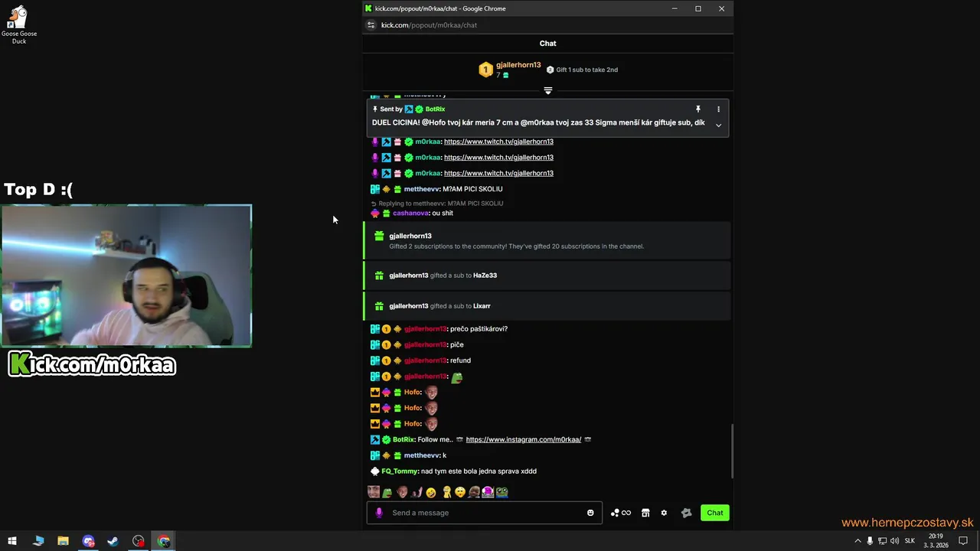
Task: Collapse the gift leaderboard handle
Action: click(x=547, y=90)
